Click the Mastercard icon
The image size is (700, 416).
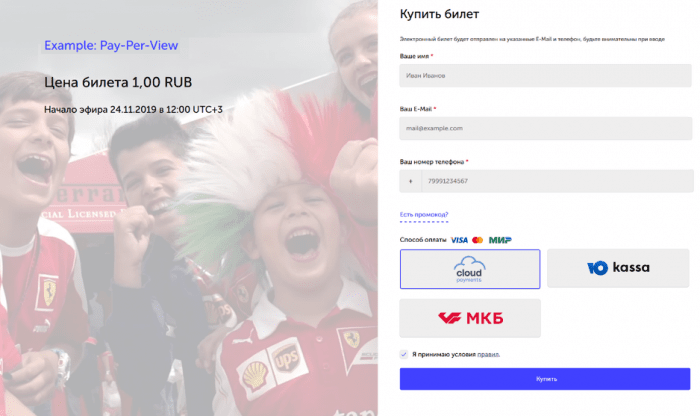pos(478,240)
